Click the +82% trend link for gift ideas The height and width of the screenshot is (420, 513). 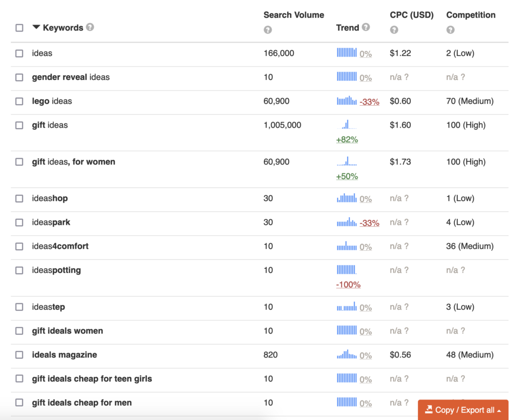click(347, 140)
